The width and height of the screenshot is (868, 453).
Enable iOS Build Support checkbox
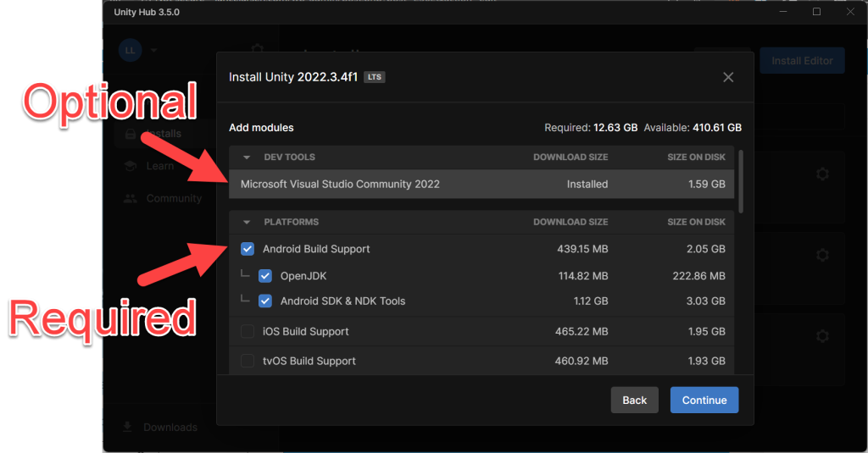pyautogui.click(x=248, y=331)
